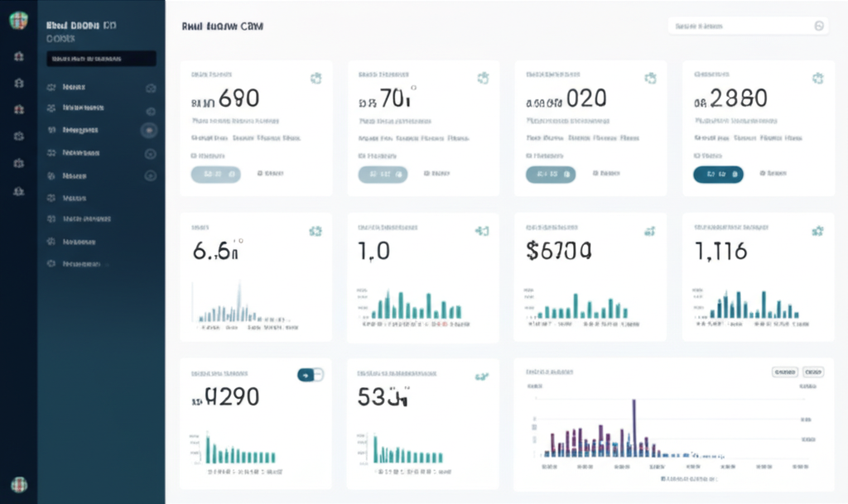Click the search field in the top right corner
Screen dimensions: 848x504
click(748, 26)
